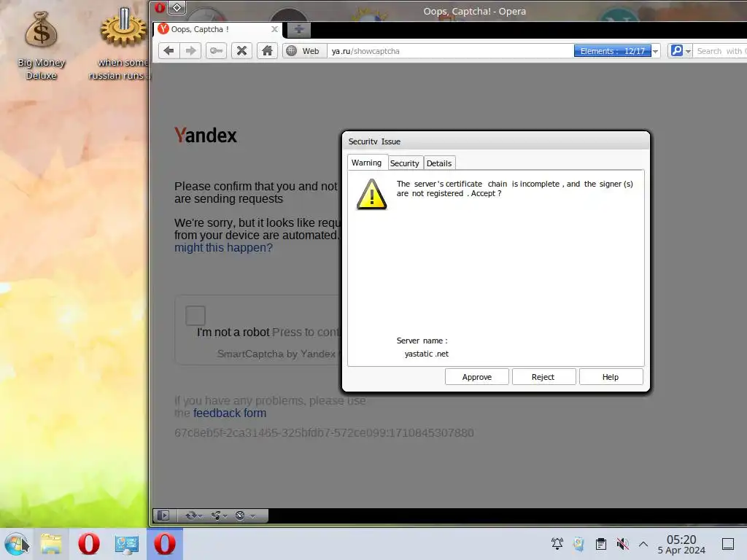This screenshot has width=747, height=560.
Task: Click the muted volume tray icon
Action: (622, 544)
